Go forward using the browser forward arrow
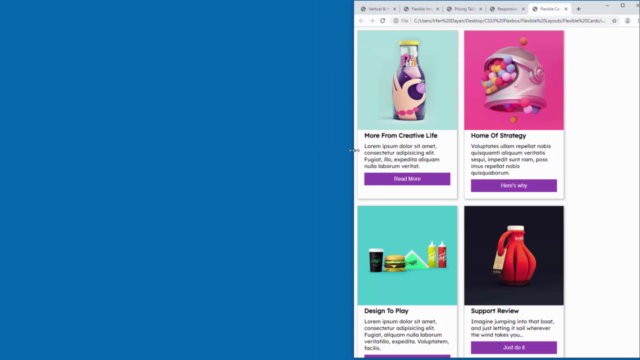This screenshot has width=640, height=360. pos(372,21)
